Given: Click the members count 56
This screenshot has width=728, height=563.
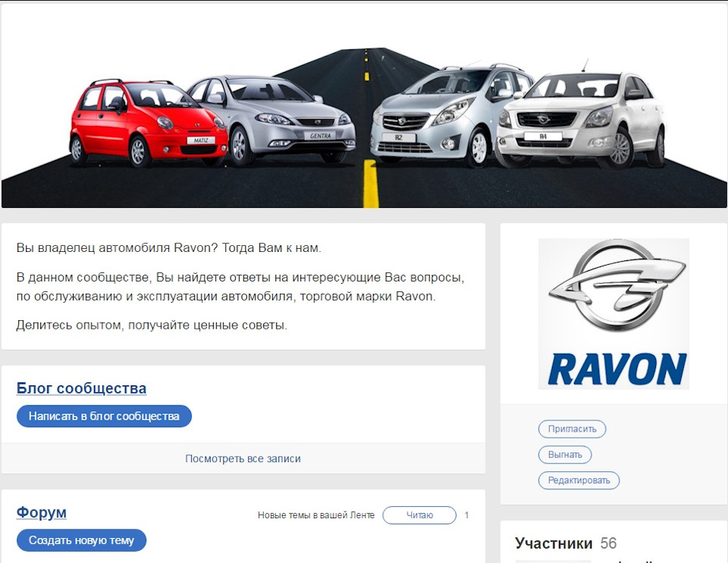Looking at the screenshot, I should (608, 543).
